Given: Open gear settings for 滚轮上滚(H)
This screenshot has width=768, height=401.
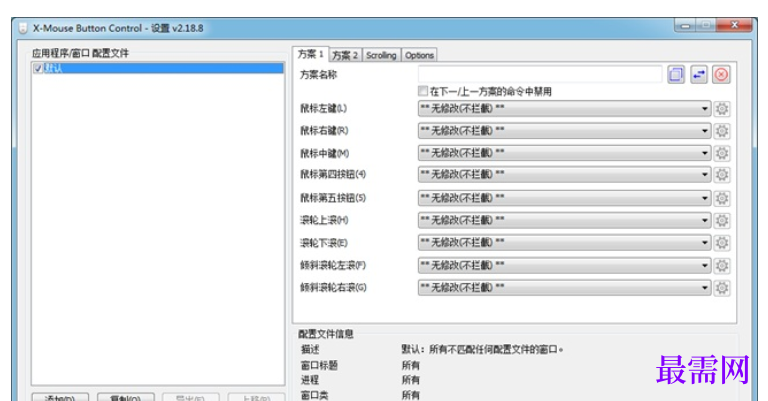Looking at the screenshot, I should [721, 220].
